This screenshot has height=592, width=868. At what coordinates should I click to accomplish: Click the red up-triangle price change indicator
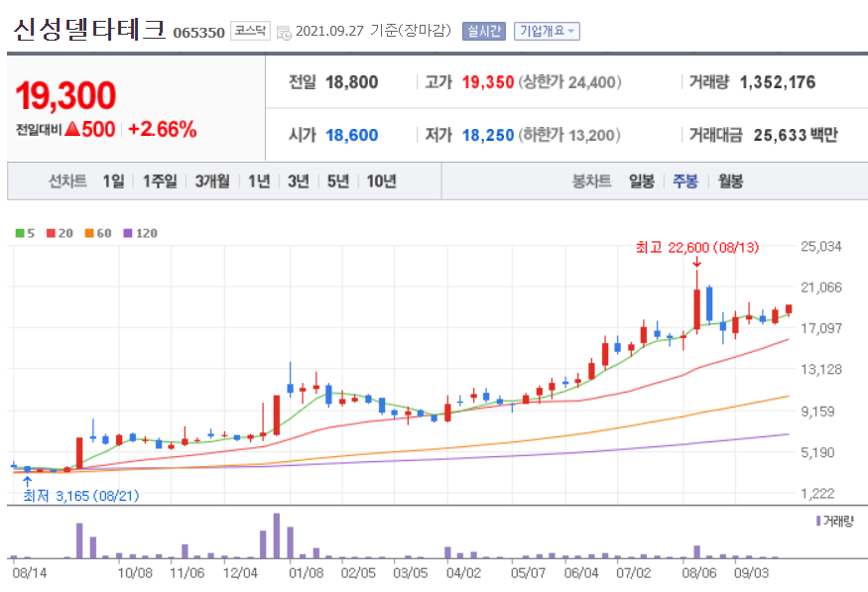coord(69,126)
